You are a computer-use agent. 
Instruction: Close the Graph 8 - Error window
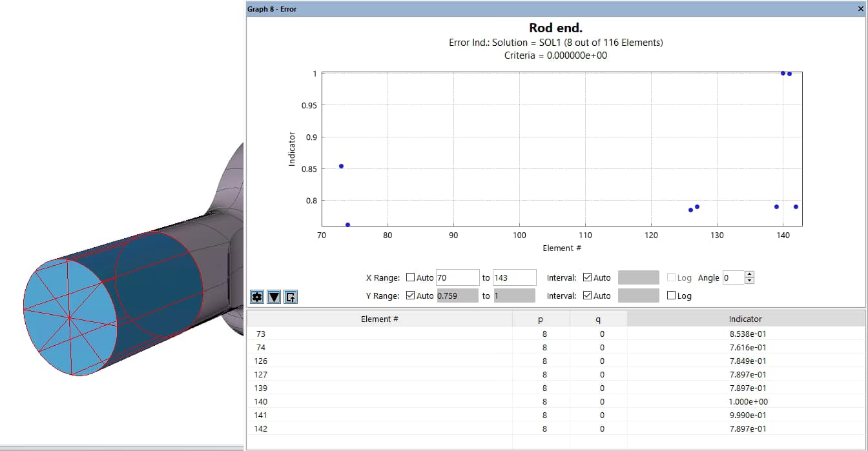[860, 9]
